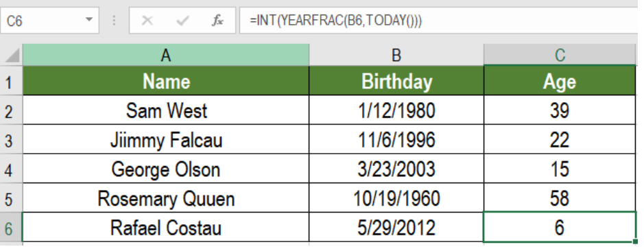Open the Name Box dropdown arrow
The width and height of the screenshot is (644, 249).
(88, 19)
